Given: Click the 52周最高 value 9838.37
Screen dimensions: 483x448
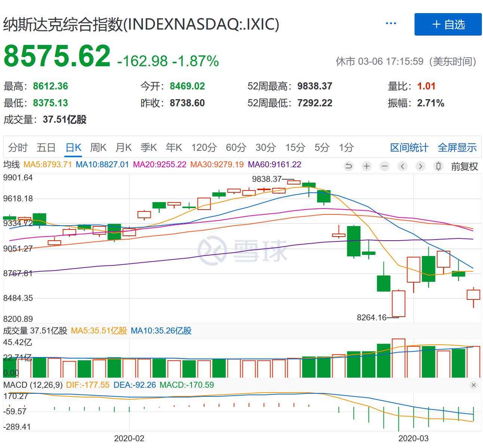Looking at the screenshot, I should click(x=315, y=86).
